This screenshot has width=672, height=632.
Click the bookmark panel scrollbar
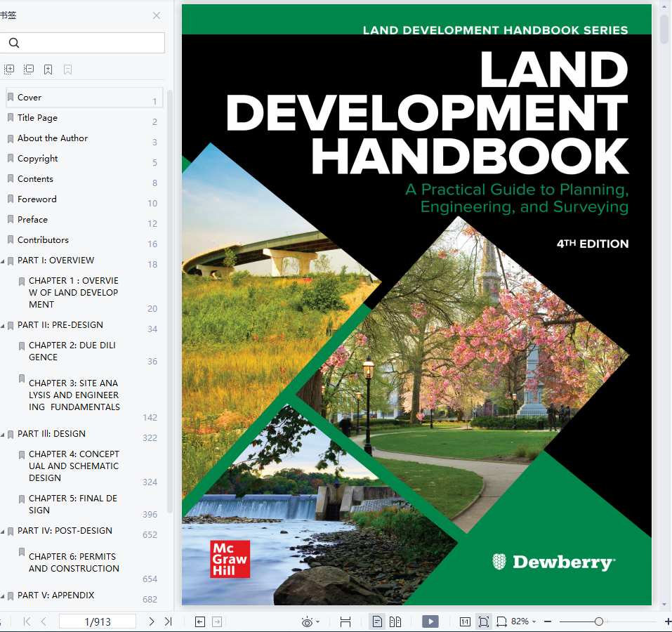click(x=170, y=301)
